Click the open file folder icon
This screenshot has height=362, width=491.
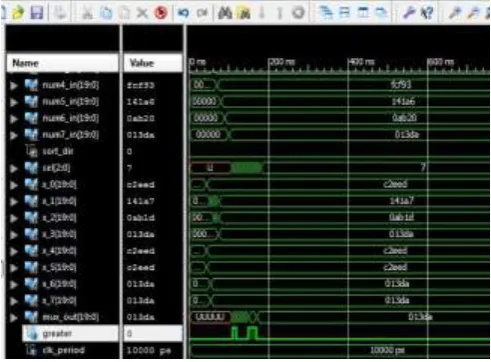pyautogui.click(x=18, y=13)
